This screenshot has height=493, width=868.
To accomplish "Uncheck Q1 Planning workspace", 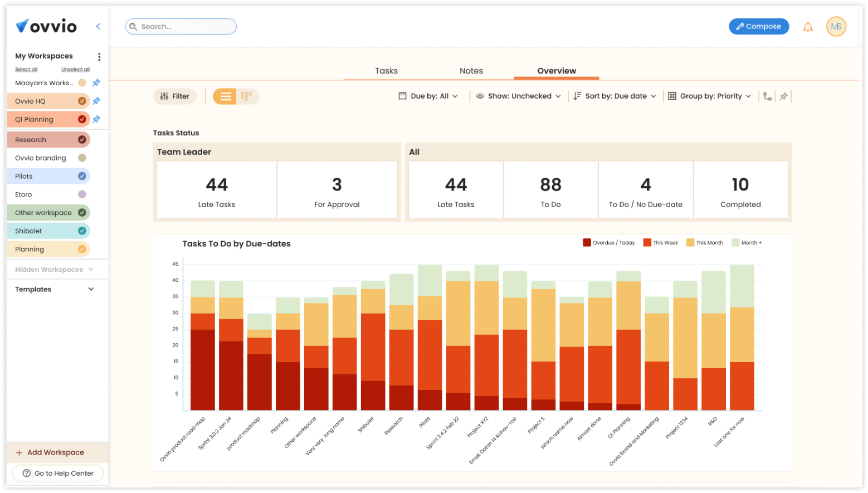I will [82, 119].
